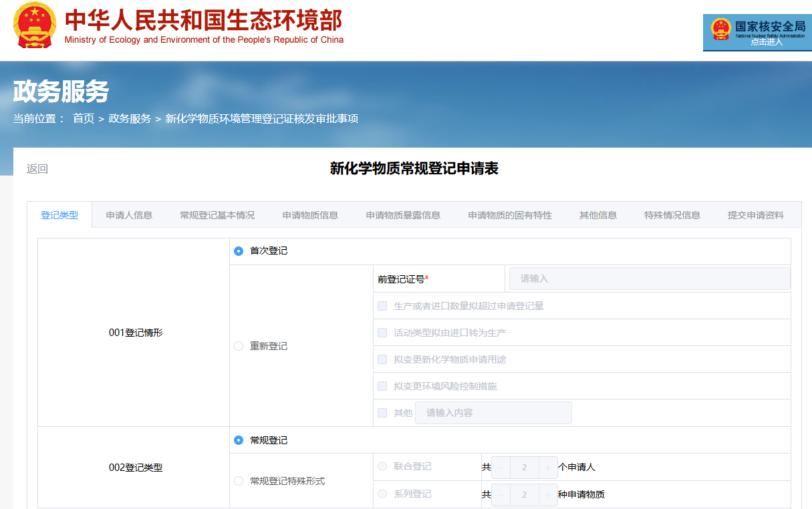Image resolution: width=812 pixels, height=509 pixels.
Task: Increase the 种申请物质 count with plus button
Action: coord(548,494)
